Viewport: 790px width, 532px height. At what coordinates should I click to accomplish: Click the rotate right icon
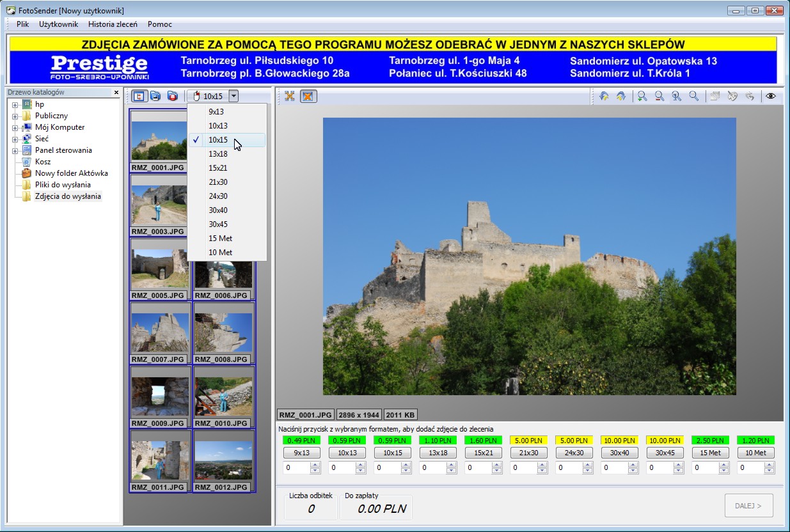(620, 96)
